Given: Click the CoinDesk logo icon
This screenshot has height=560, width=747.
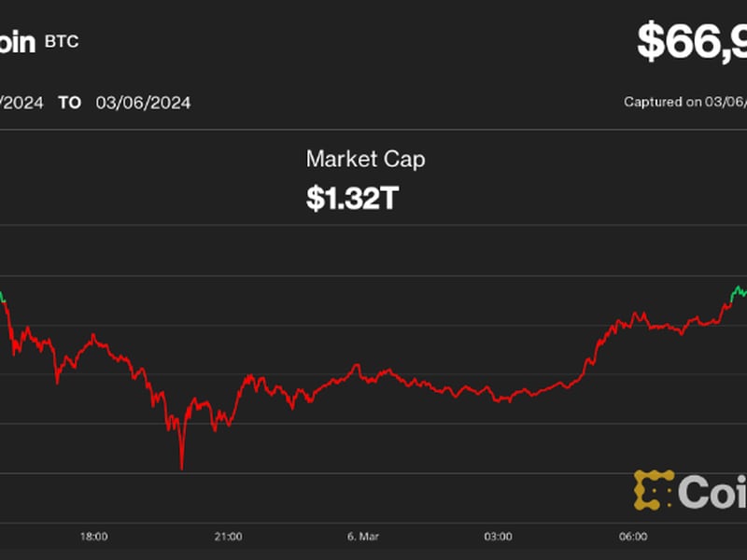Looking at the screenshot, I should click(654, 490).
